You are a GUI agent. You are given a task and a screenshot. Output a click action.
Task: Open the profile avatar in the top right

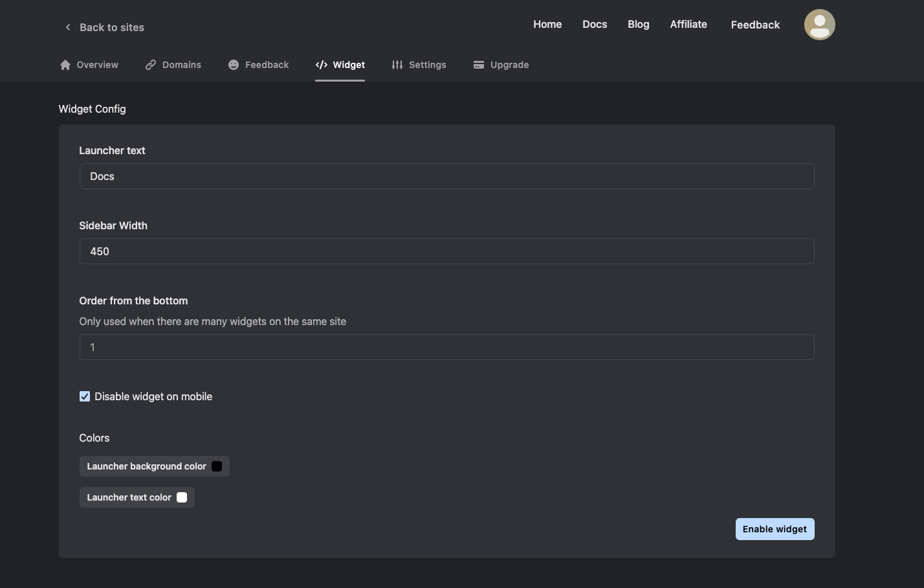pyautogui.click(x=819, y=24)
